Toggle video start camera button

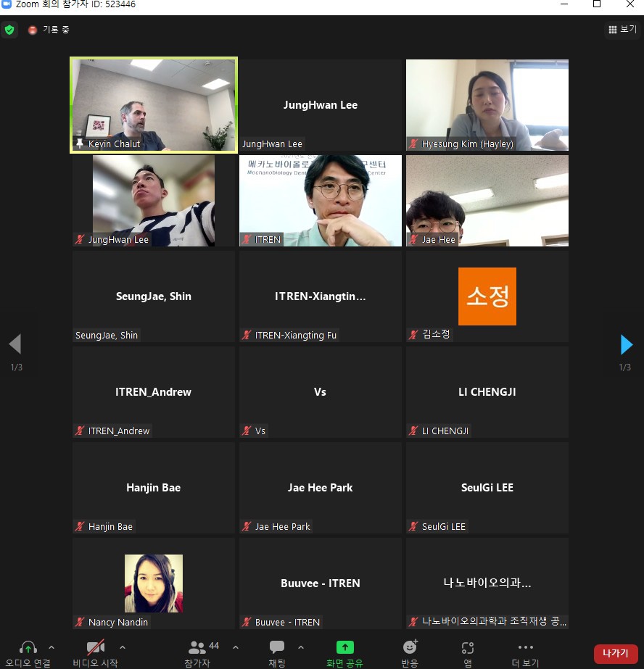pos(95,647)
